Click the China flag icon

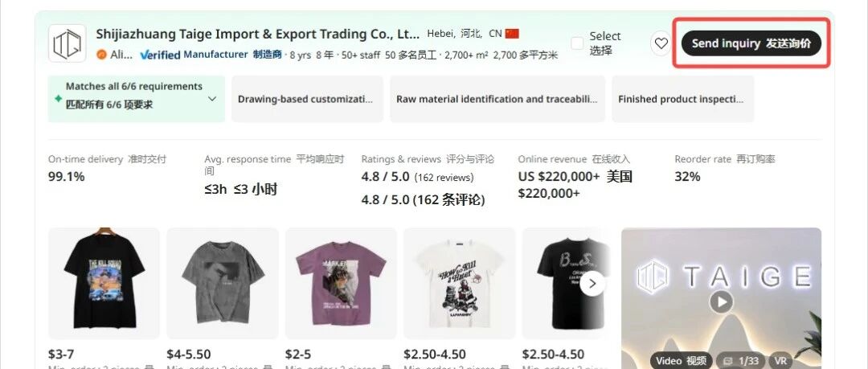coord(512,33)
